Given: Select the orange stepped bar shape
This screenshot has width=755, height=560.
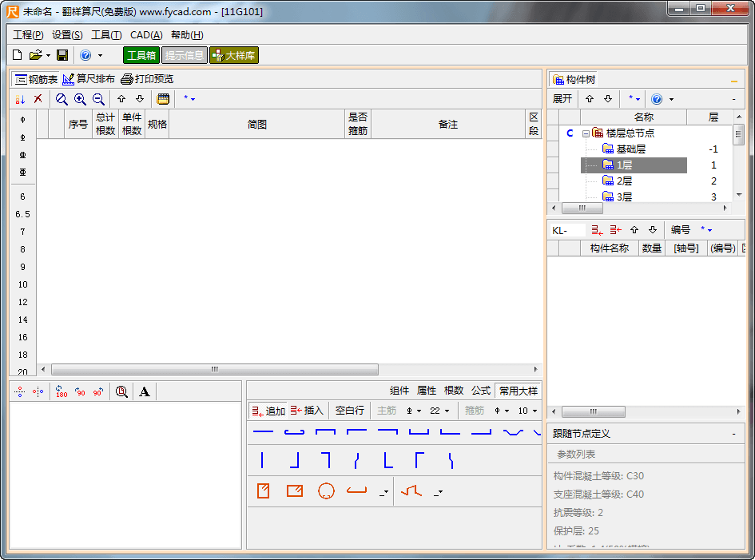Looking at the screenshot, I should click(x=411, y=490).
